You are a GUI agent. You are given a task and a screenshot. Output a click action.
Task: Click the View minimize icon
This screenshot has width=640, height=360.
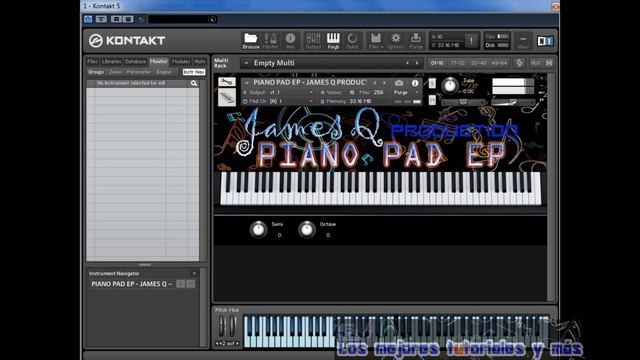(523, 41)
